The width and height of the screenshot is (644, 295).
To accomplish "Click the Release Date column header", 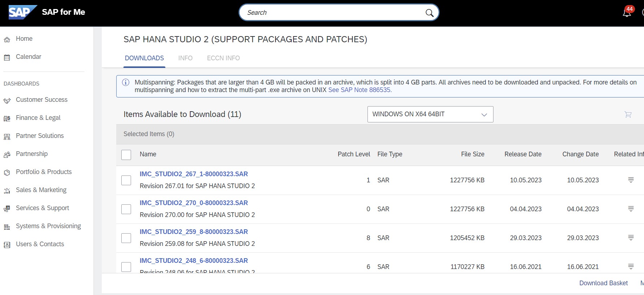I will 523,154.
